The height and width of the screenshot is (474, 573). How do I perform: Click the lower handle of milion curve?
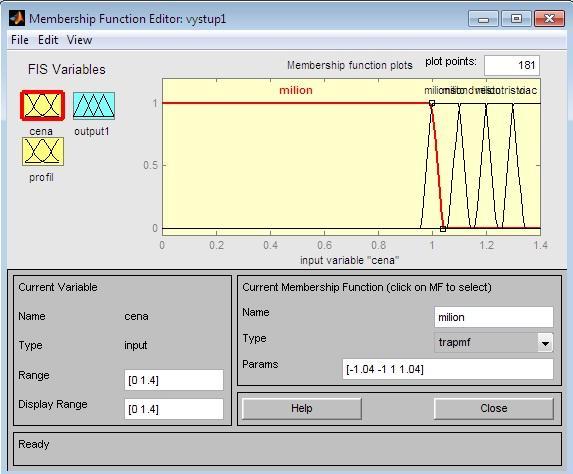[443, 229]
